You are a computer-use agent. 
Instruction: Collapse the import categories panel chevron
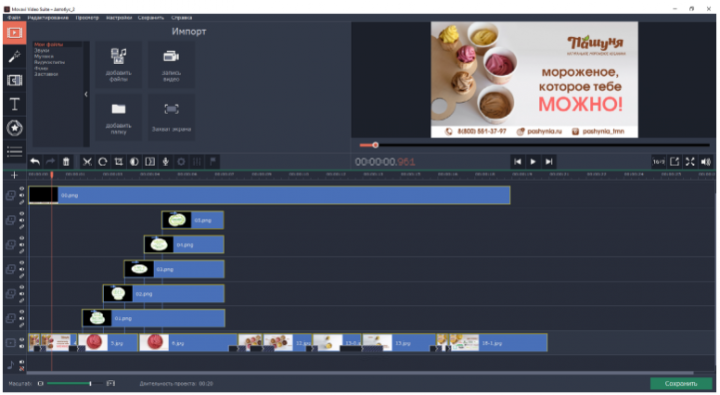point(86,94)
